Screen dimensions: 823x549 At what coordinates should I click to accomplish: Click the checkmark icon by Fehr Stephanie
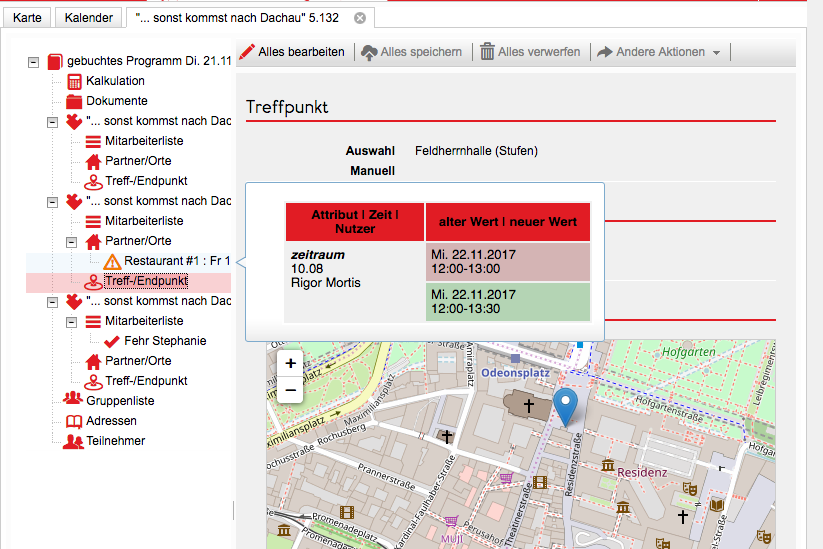112,341
